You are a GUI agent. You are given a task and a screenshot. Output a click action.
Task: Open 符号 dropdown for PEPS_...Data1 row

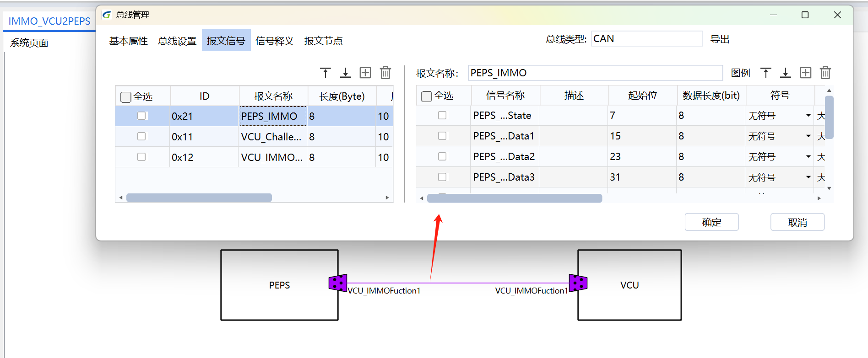[x=808, y=136]
